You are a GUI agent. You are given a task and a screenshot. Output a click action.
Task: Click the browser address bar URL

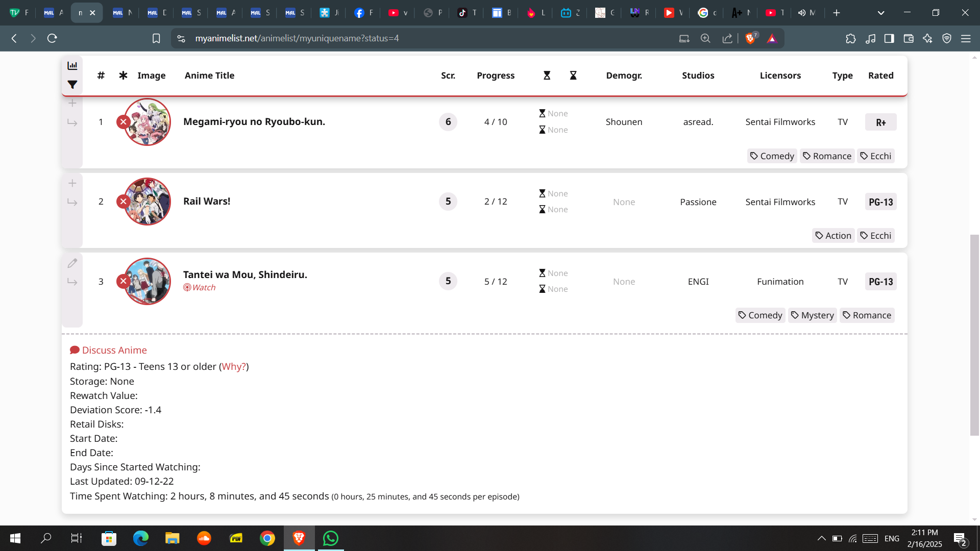[x=297, y=38]
